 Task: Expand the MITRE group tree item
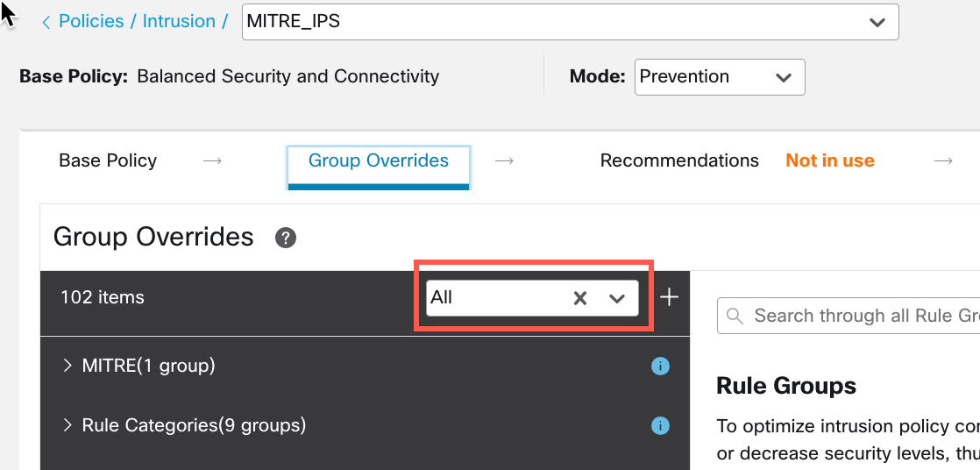pyautogui.click(x=67, y=366)
